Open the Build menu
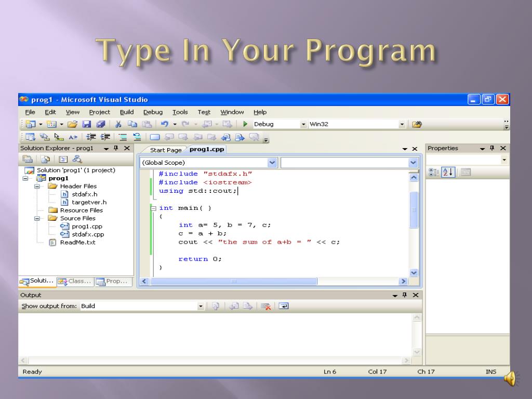This screenshot has width=532, height=399. pos(127,112)
